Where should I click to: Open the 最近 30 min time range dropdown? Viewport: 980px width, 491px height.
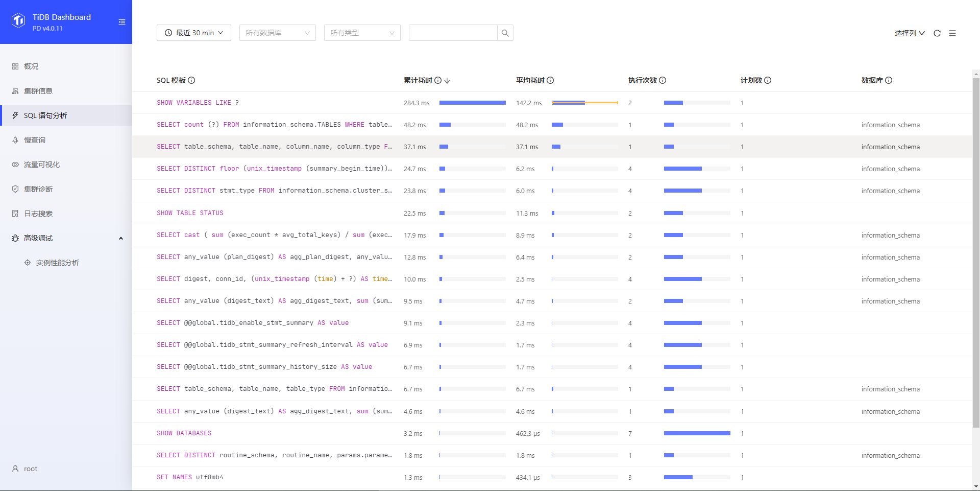point(194,33)
